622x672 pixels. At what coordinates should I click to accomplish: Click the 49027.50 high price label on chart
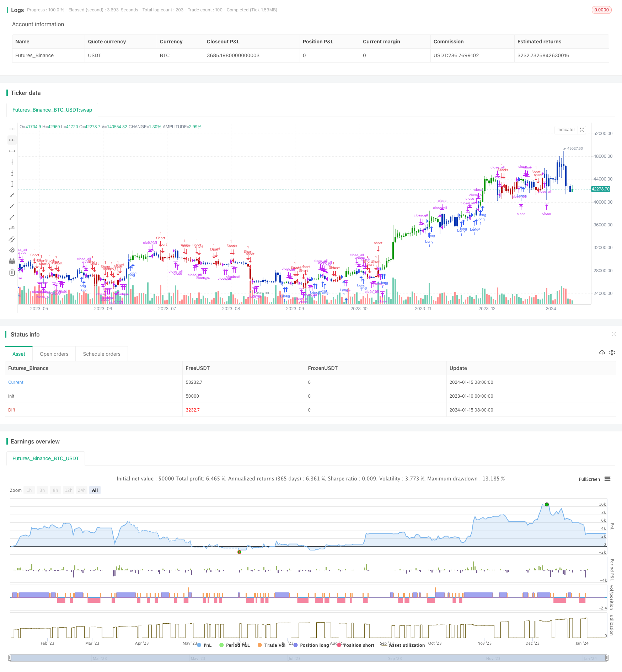point(575,149)
